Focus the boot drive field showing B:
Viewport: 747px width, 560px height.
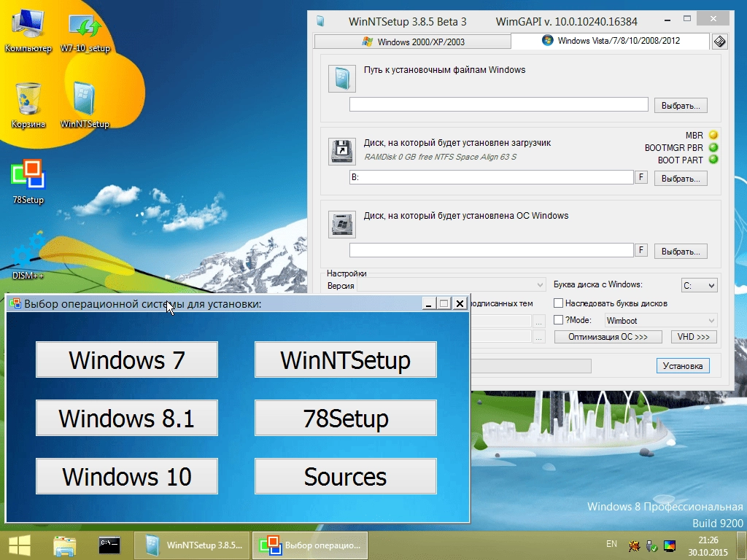[x=491, y=177]
